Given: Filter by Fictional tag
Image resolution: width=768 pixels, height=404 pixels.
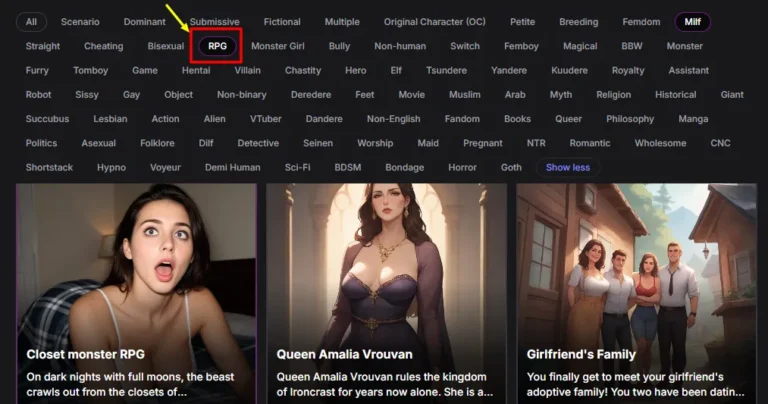Looking at the screenshot, I should tap(282, 22).
